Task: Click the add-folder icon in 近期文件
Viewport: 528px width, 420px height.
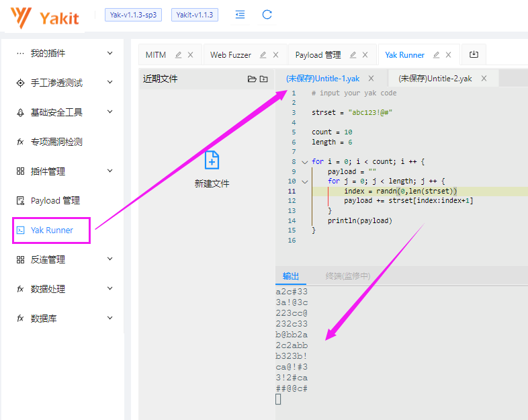Action: (264, 79)
